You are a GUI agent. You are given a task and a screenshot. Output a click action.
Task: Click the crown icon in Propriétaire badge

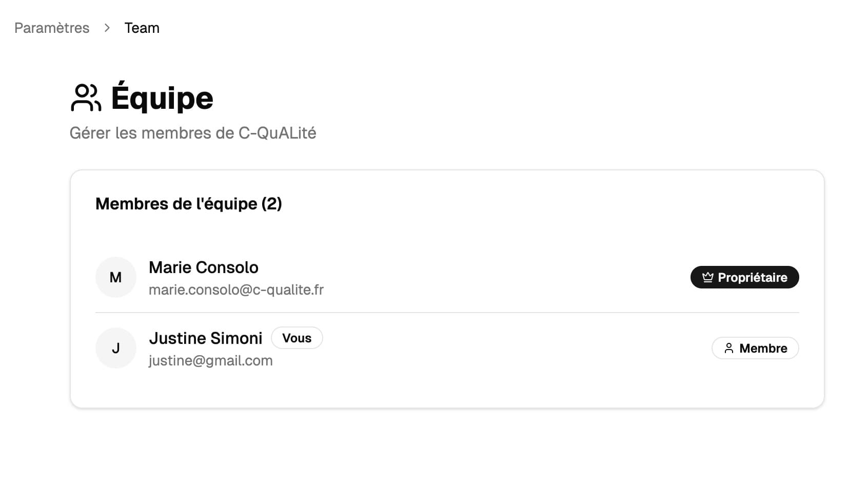(707, 277)
